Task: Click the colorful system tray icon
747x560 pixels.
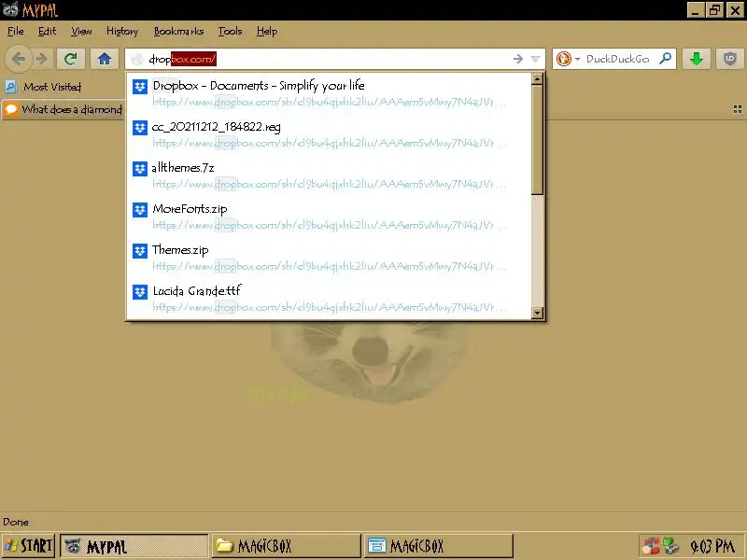Action: tap(650, 546)
